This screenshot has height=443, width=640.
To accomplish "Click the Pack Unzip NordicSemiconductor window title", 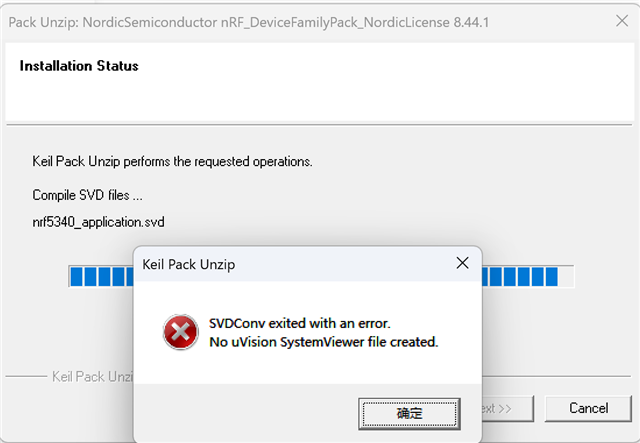I will (x=249, y=22).
